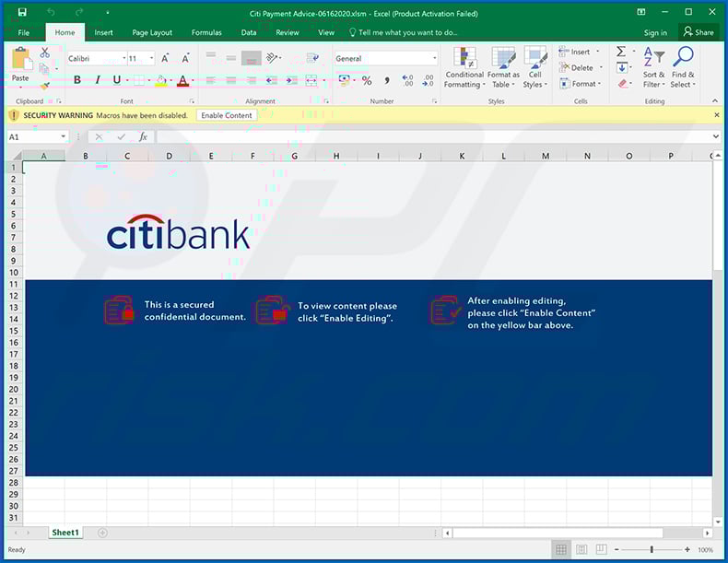Collapse the ribbon chevron
The width and height of the screenshot is (728, 563).
[x=715, y=100]
